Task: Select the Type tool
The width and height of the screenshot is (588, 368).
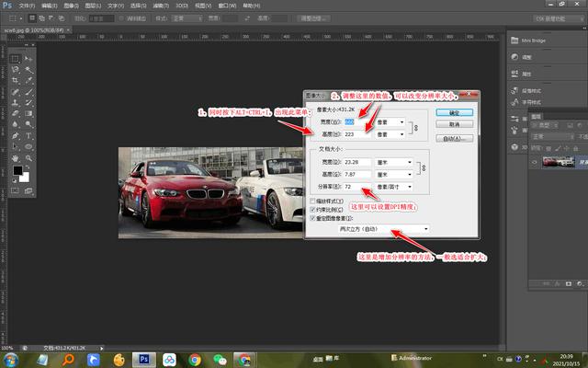Action: click(28, 135)
